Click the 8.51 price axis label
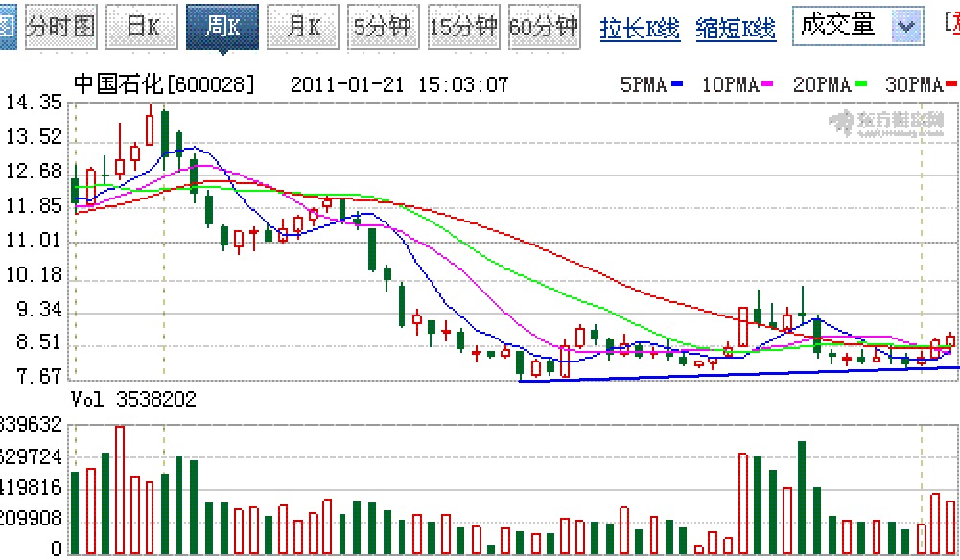This screenshot has height=560, width=960. [x=39, y=341]
